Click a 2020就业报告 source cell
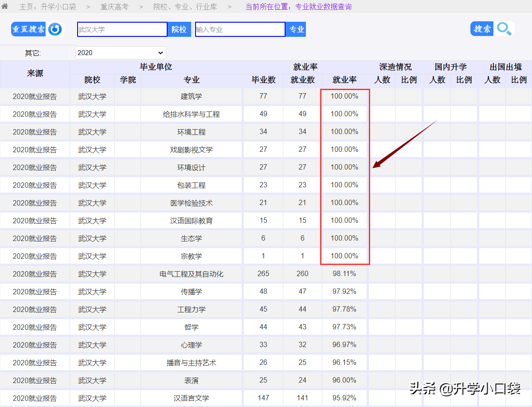 pos(34,96)
